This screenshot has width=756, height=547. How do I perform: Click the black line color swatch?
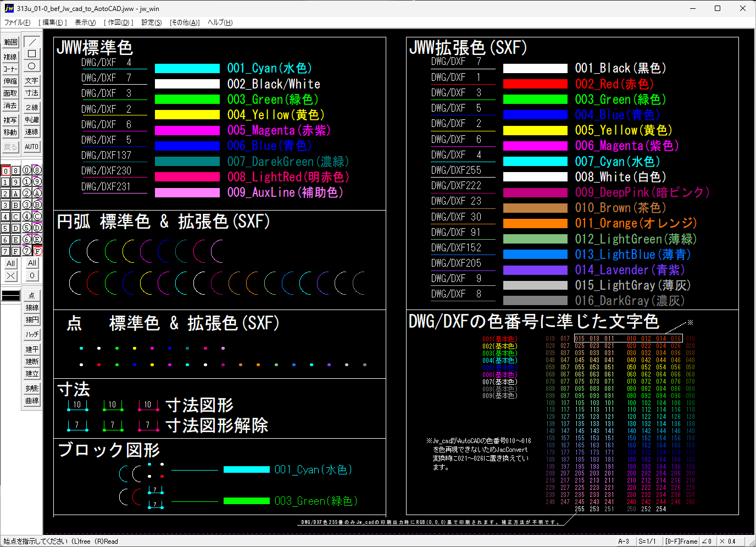pos(11,296)
